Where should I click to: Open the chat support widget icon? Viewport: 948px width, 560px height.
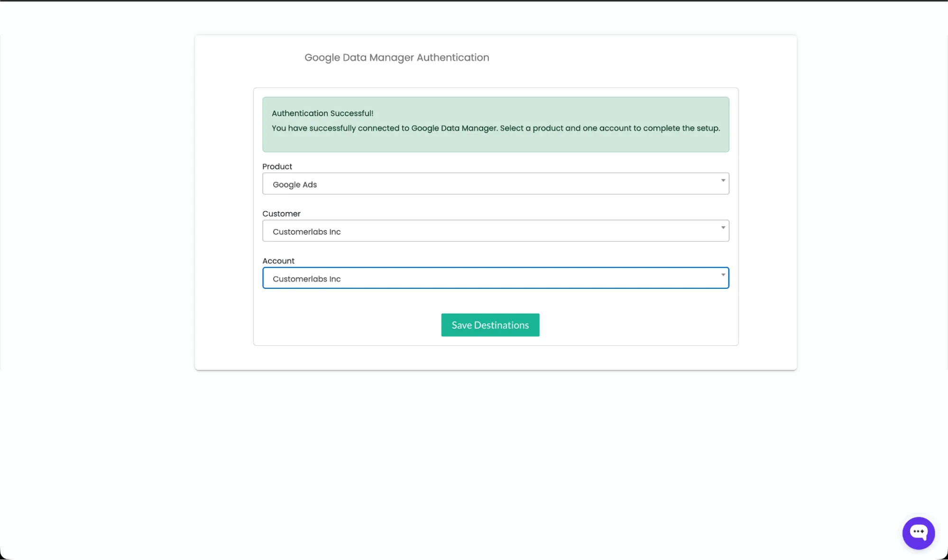click(918, 533)
